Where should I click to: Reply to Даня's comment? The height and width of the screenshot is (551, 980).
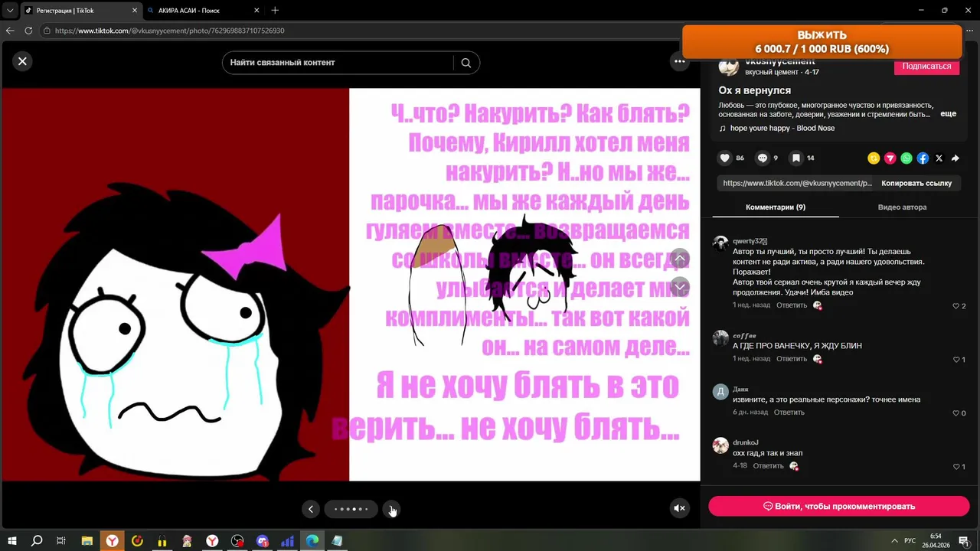pos(789,412)
